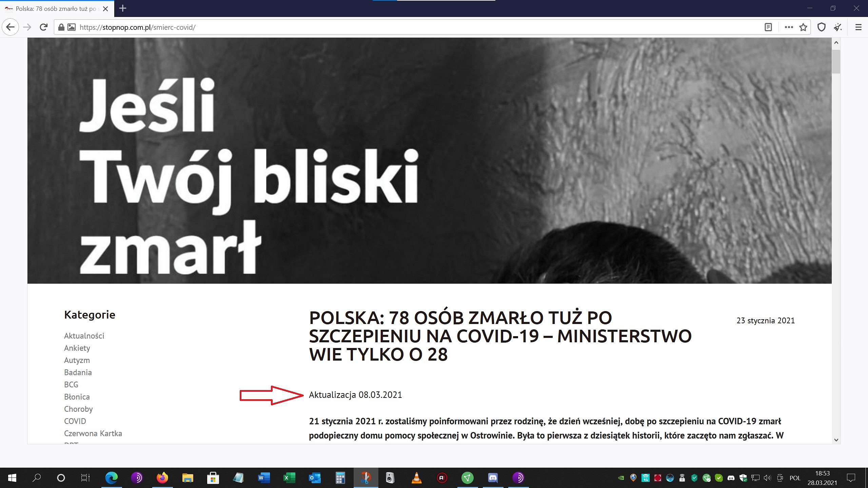The width and height of the screenshot is (868, 488).
Task: Reload the stopnop.com.pl page
Action: pyautogui.click(x=43, y=27)
